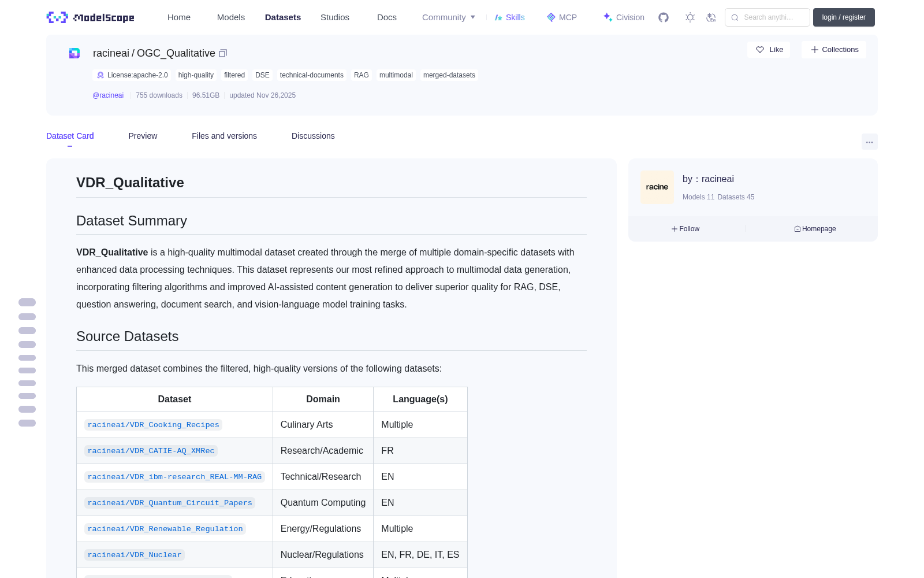Click 'Datasets 45' count text

(736, 197)
